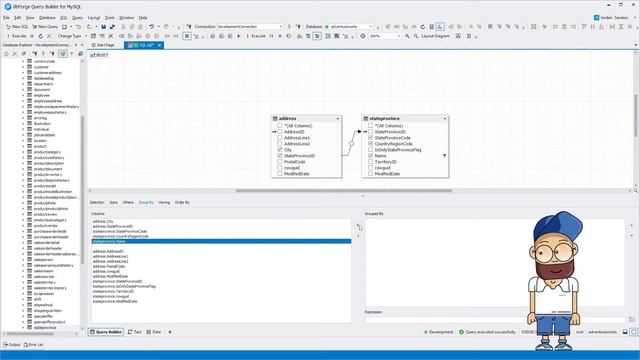Click the highlighted diagram icon after refresh

[x=440, y=27]
